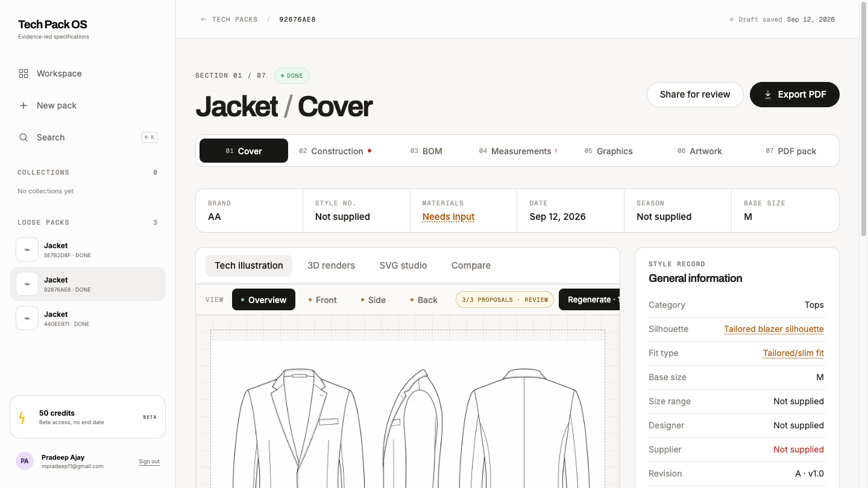Open the Search field in sidebar
Screen dimensions: 868x488
(88, 137)
